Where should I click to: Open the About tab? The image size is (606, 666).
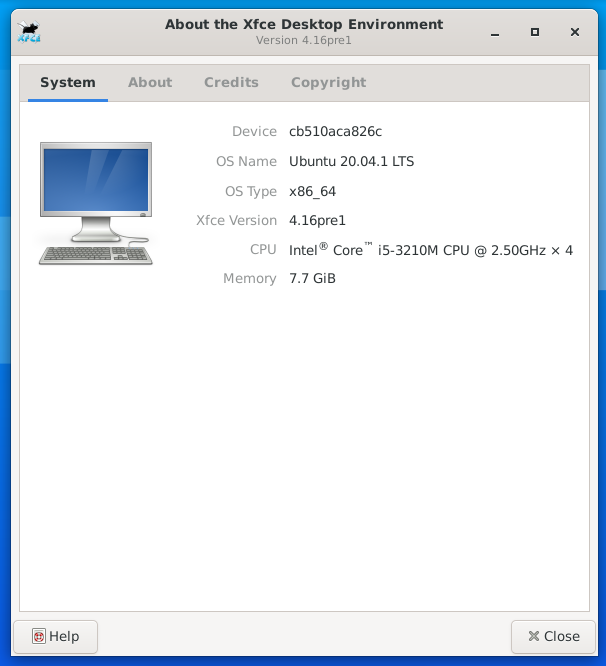[x=150, y=82]
